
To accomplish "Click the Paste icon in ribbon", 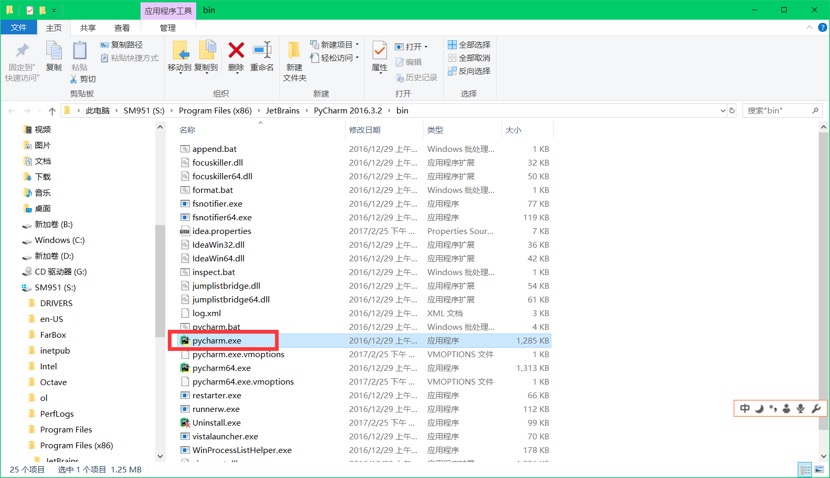I will (x=80, y=51).
